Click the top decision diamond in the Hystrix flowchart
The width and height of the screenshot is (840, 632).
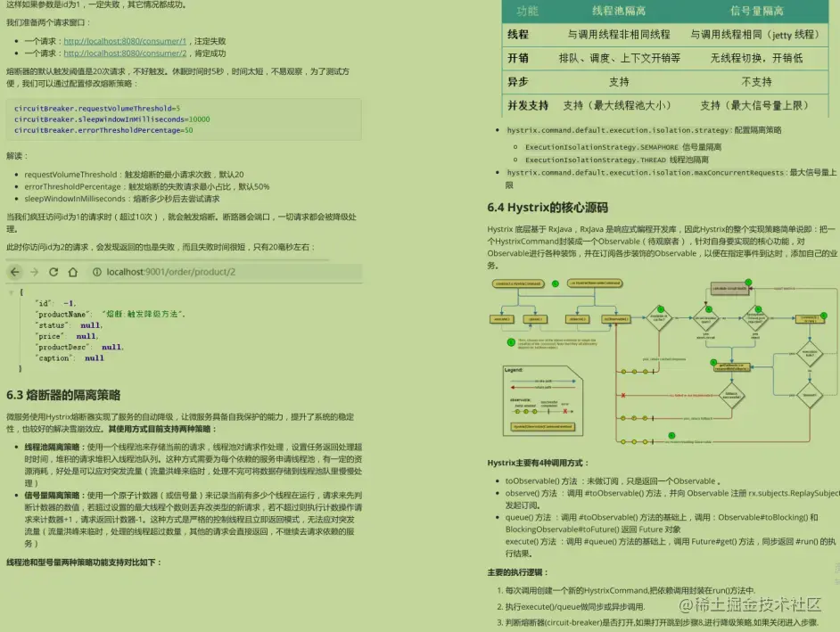[657, 316]
